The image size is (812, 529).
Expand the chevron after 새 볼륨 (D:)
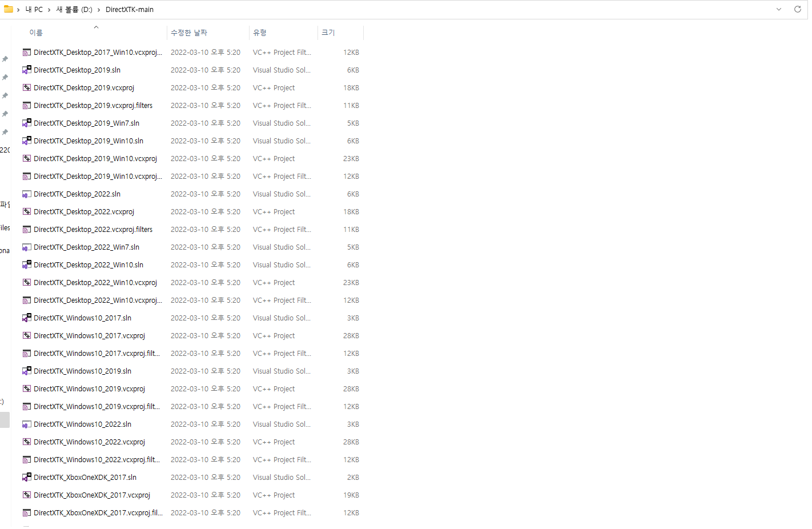(x=99, y=10)
